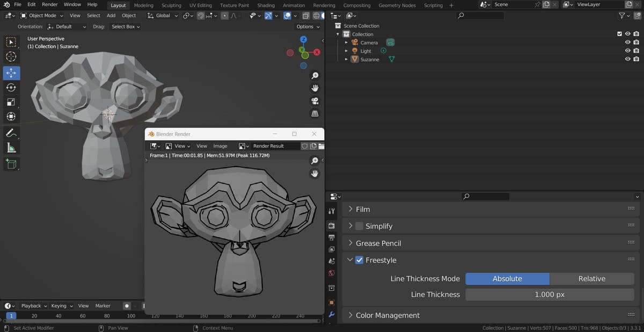The height and width of the screenshot is (332, 644).
Task: Click frame 1 marker on timeline
Action: 11,316
